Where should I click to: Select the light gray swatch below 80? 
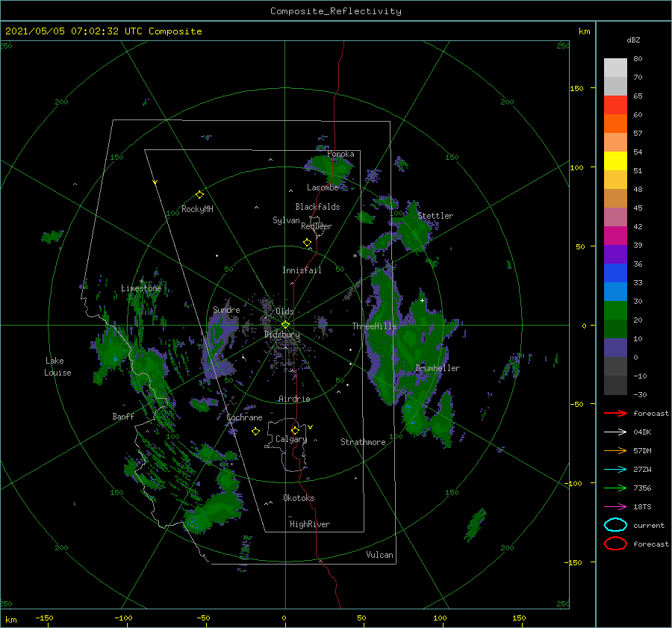click(x=615, y=68)
